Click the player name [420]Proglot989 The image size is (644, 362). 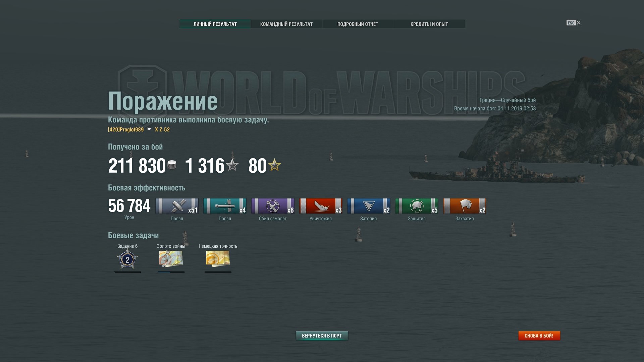pos(126,129)
